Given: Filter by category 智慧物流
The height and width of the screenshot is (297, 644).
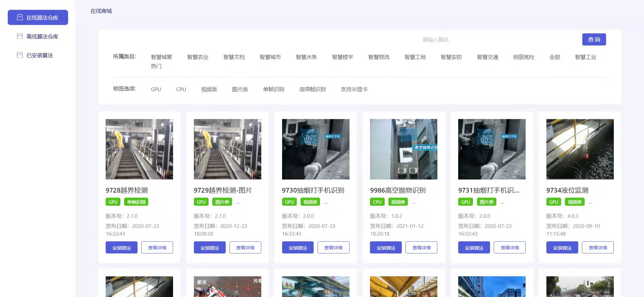Looking at the screenshot, I should tap(379, 57).
